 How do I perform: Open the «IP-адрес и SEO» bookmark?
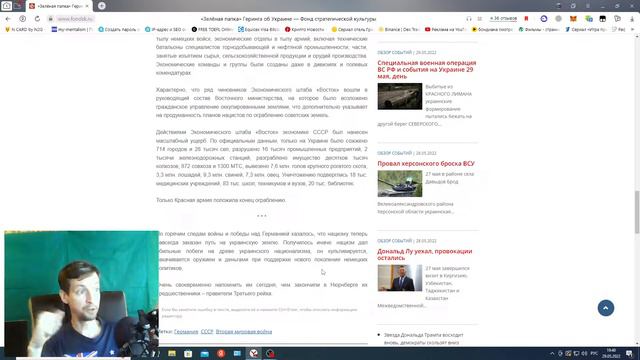coord(165,29)
